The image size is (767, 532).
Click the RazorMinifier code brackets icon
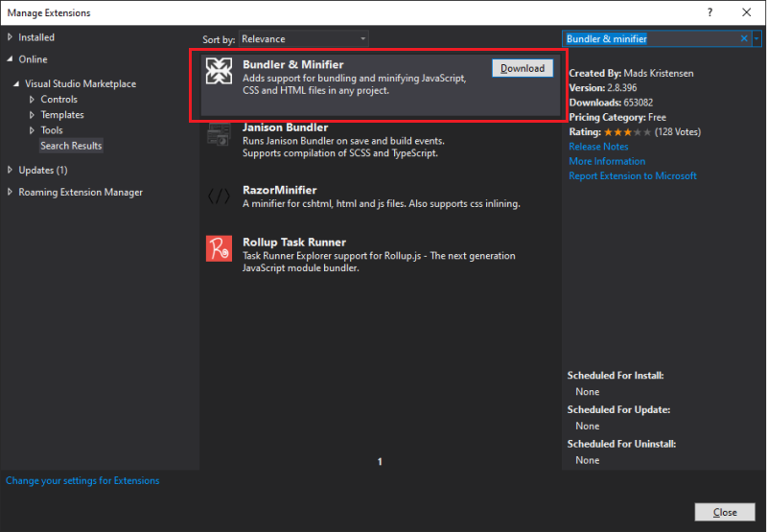point(219,197)
